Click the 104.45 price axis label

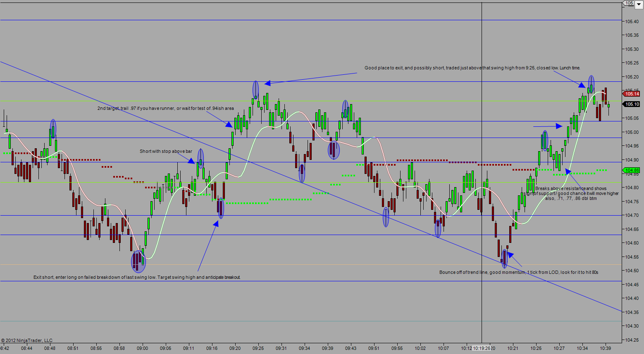click(632, 285)
